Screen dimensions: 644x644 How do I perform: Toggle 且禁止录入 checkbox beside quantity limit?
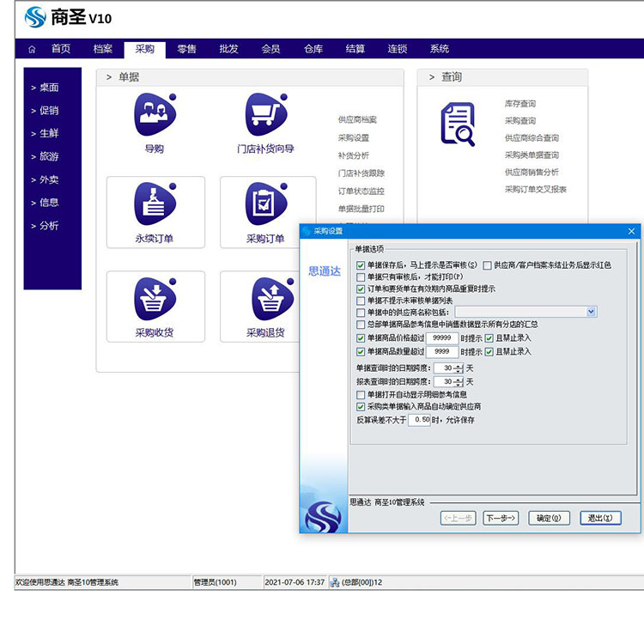[489, 351]
